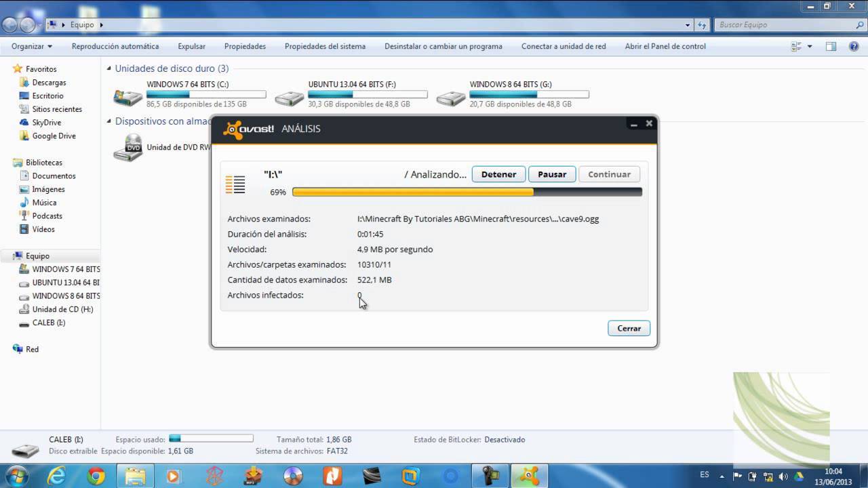Select the WINDOWS 8 64 BITS (G:) drive
868x488 pixels.
click(x=513, y=94)
